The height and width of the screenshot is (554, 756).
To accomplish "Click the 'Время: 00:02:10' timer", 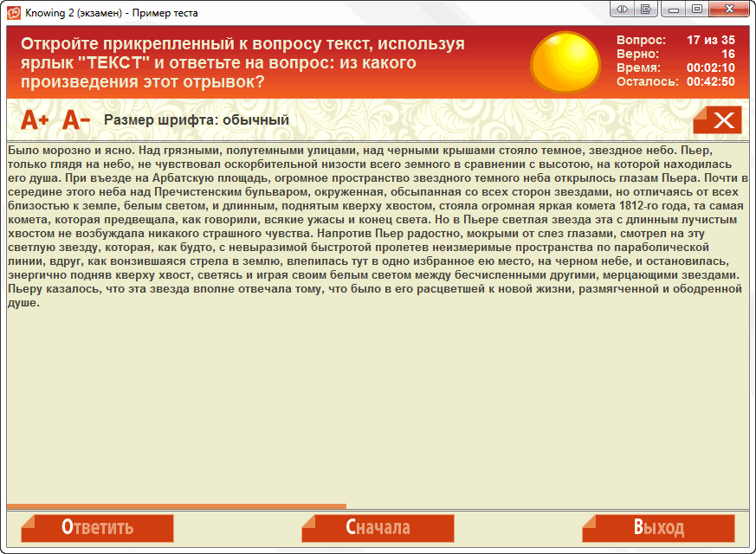I will pyautogui.click(x=675, y=68).
